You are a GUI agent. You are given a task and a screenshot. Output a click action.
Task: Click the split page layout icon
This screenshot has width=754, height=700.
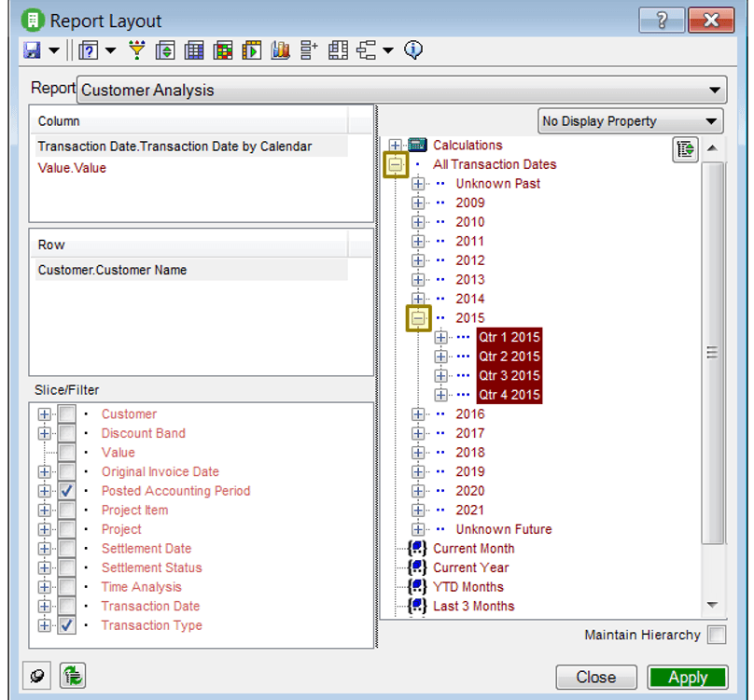coord(338,50)
